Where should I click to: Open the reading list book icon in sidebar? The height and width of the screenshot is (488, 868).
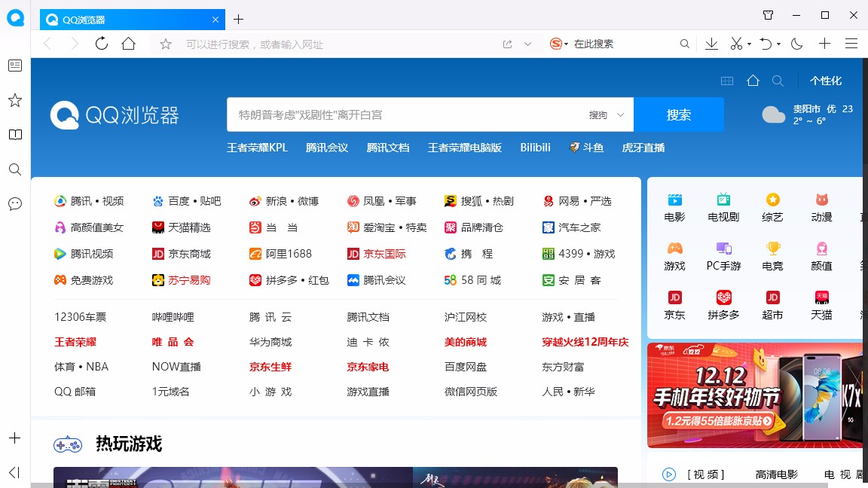14,135
